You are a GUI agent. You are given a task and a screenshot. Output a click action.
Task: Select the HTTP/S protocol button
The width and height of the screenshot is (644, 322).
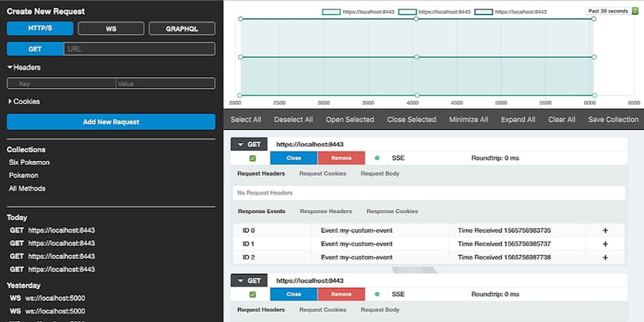(x=40, y=29)
